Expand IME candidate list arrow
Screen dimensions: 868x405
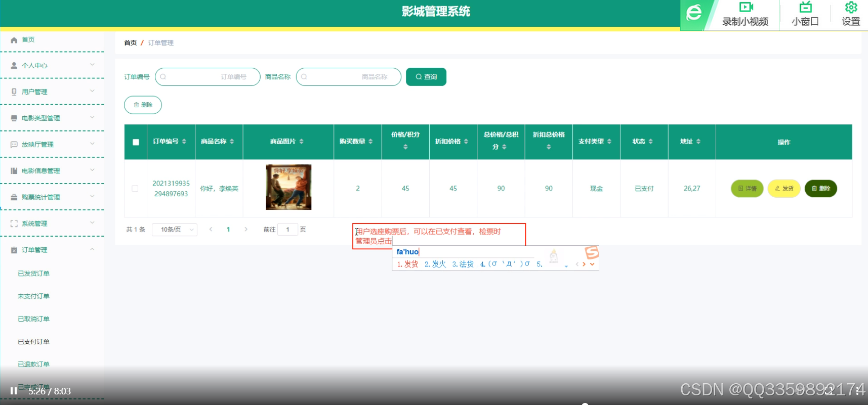(592, 264)
